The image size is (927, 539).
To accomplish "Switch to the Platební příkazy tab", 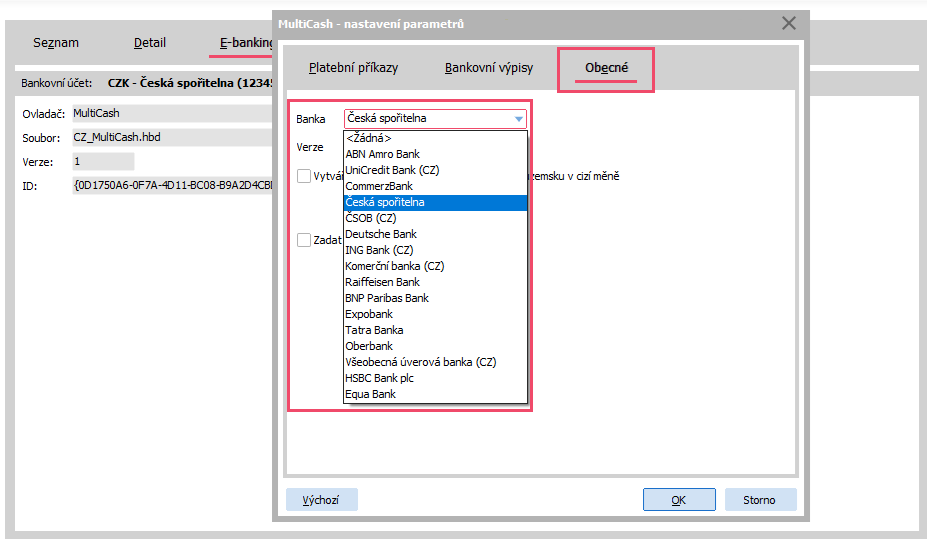I will coord(353,68).
